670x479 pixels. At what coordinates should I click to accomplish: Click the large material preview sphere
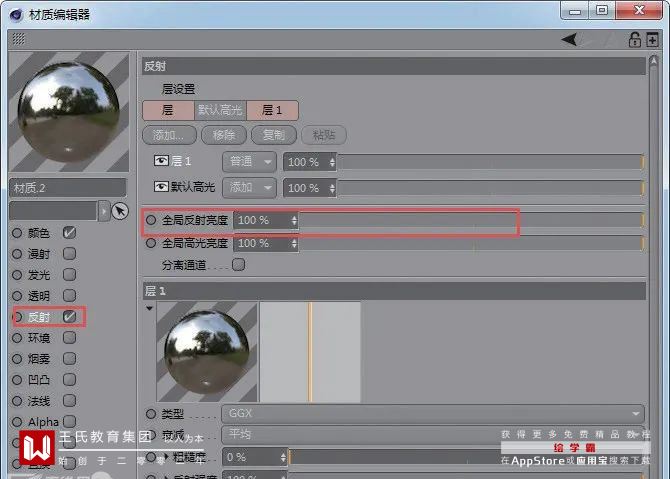point(69,112)
